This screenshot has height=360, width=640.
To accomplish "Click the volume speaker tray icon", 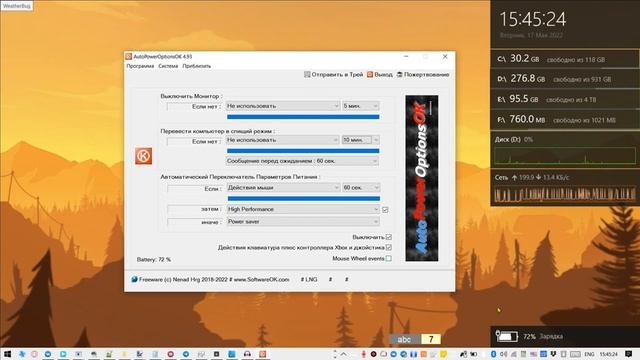I will [x=503, y=354].
